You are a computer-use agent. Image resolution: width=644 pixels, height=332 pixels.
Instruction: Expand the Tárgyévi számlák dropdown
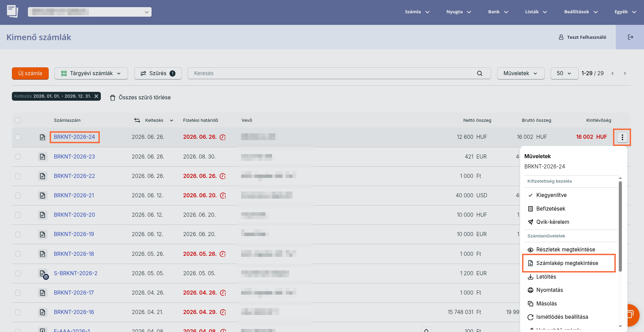91,73
